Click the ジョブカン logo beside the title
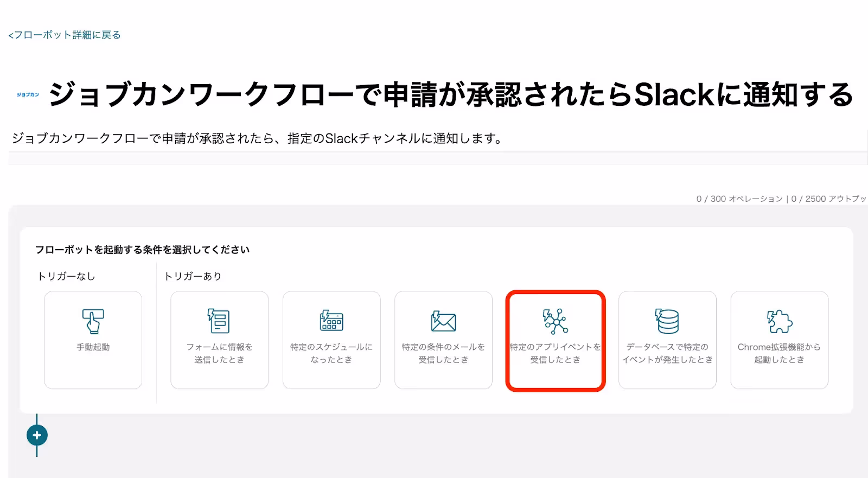 click(28, 94)
